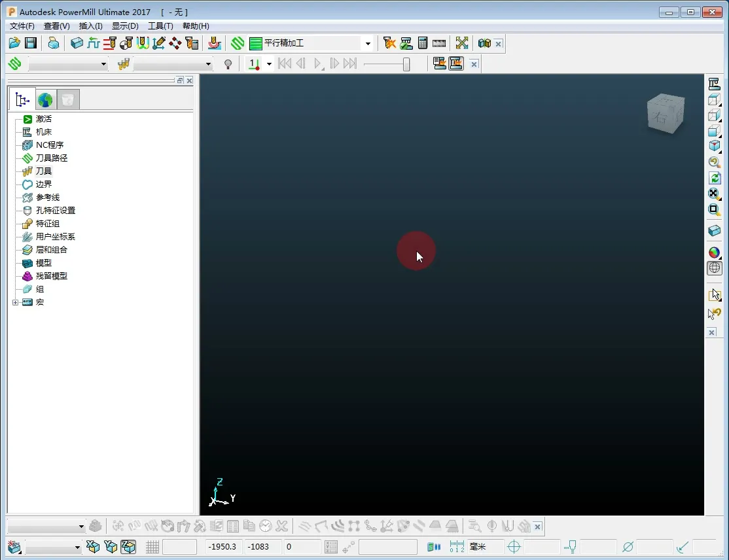This screenshot has width=729, height=560.
Task: Toggle the grid icon in the status bar
Action: (152, 547)
